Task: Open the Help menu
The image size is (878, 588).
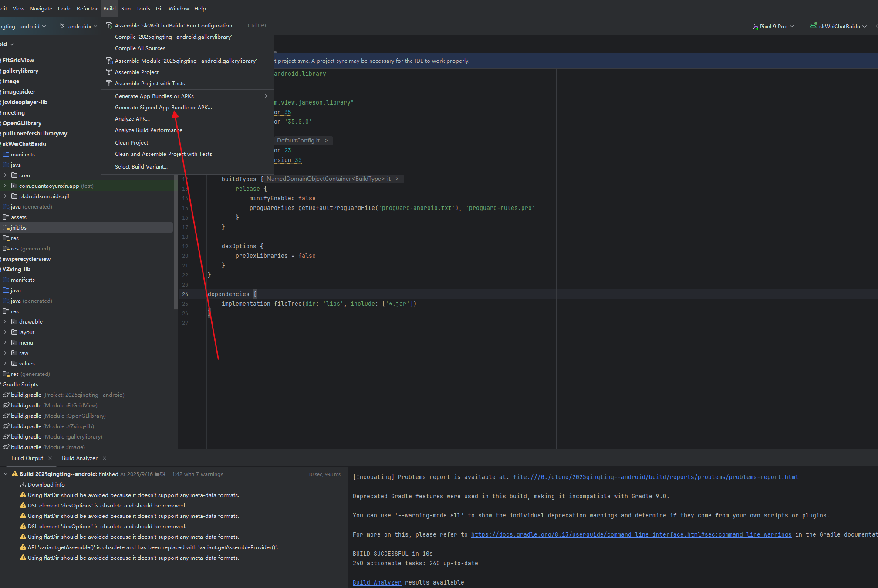Action: point(200,8)
